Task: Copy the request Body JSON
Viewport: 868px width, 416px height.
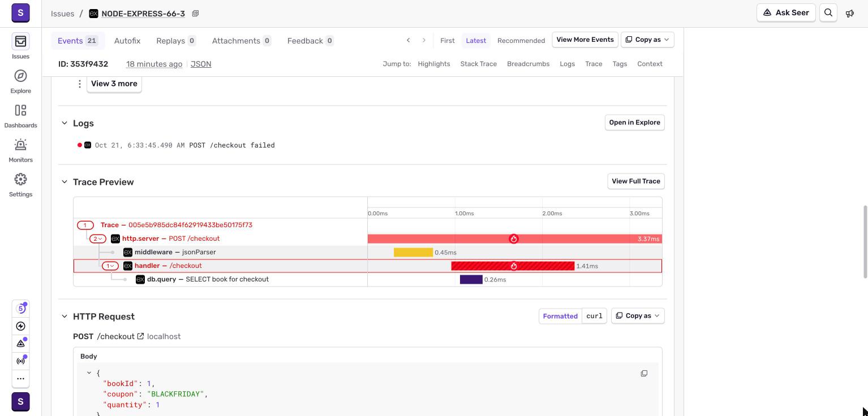Action: pyautogui.click(x=644, y=374)
